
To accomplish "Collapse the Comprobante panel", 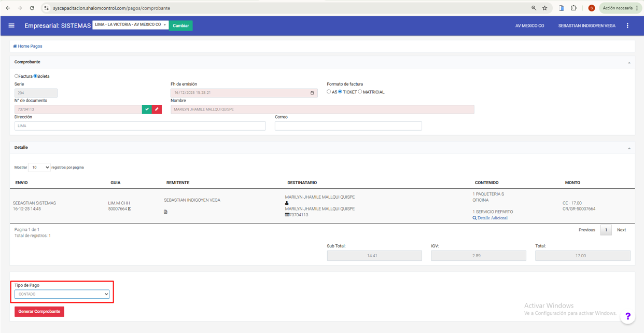I will pos(629,63).
